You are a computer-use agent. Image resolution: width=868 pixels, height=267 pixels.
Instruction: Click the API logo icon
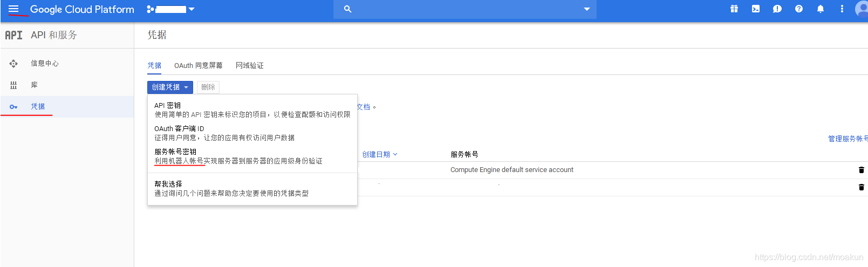coord(14,35)
